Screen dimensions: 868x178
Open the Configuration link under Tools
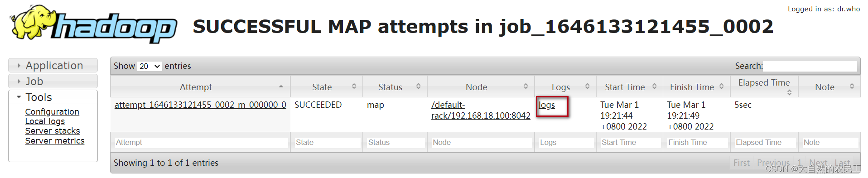tap(52, 111)
